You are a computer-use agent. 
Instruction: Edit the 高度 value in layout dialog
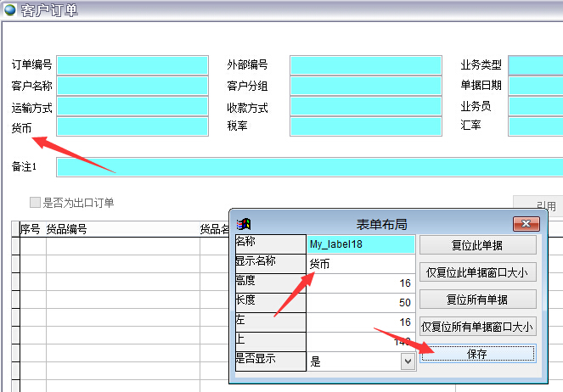point(361,283)
